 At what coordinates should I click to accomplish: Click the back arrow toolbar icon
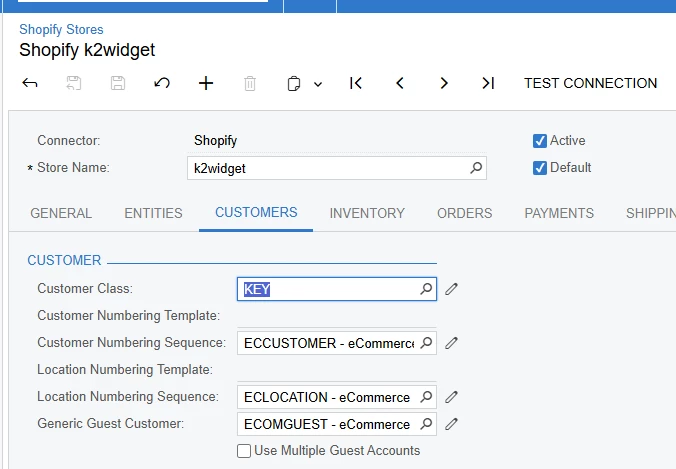click(30, 83)
